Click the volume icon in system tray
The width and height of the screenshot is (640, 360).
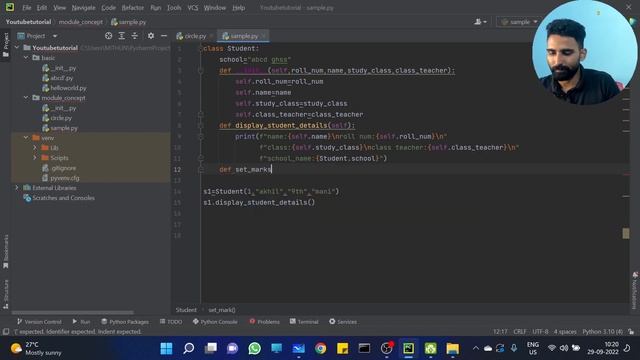point(564,348)
